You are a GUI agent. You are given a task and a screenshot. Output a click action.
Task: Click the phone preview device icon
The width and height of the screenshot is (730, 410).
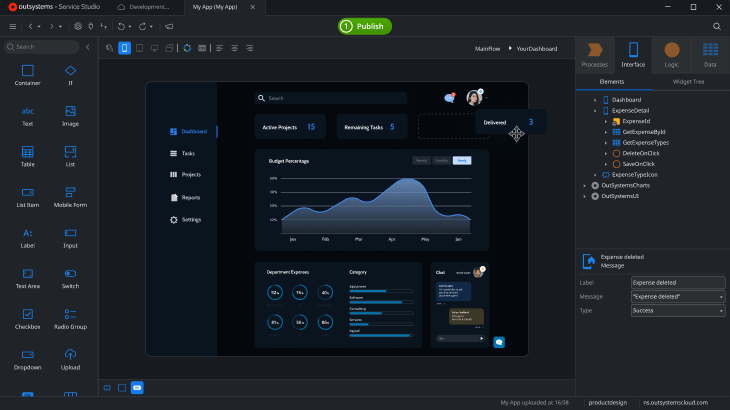tap(124, 48)
